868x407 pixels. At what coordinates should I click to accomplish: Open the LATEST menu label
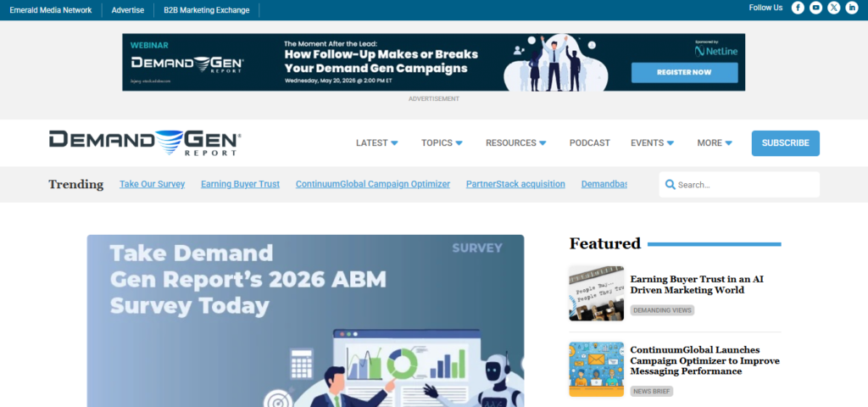[371, 142]
